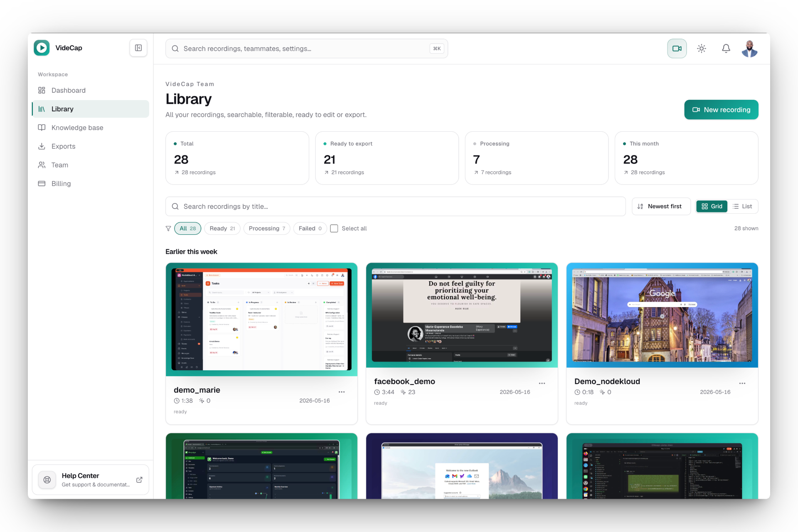Image resolution: width=798 pixels, height=532 pixels.
Task: Toggle light/dark theme sun icon
Action: click(x=702, y=49)
